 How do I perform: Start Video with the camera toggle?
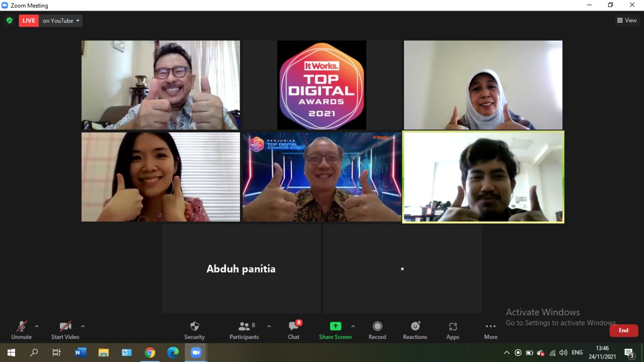65,330
